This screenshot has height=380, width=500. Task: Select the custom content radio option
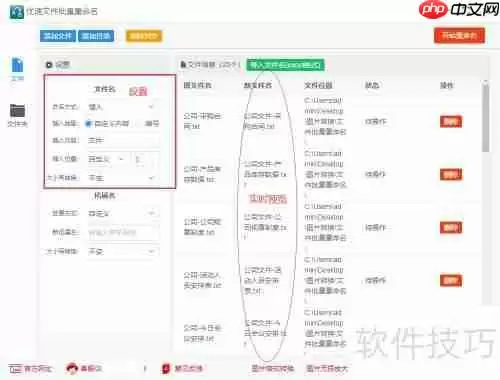point(88,124)
